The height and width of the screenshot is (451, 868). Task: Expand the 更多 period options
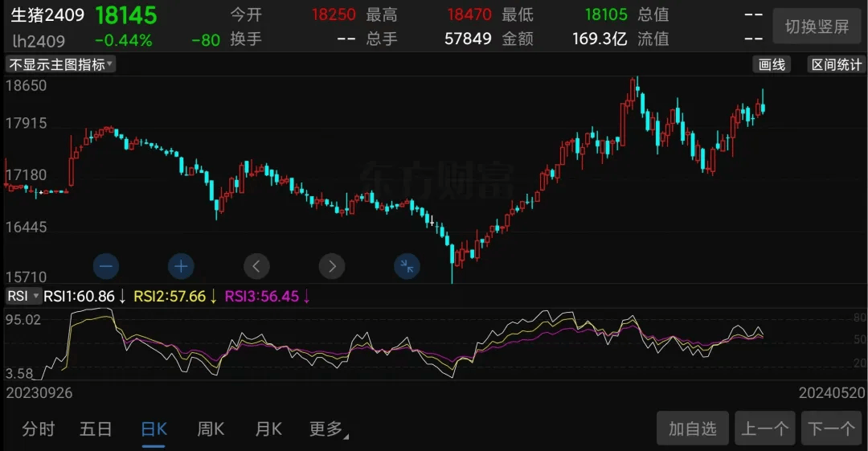pos(328,429)
